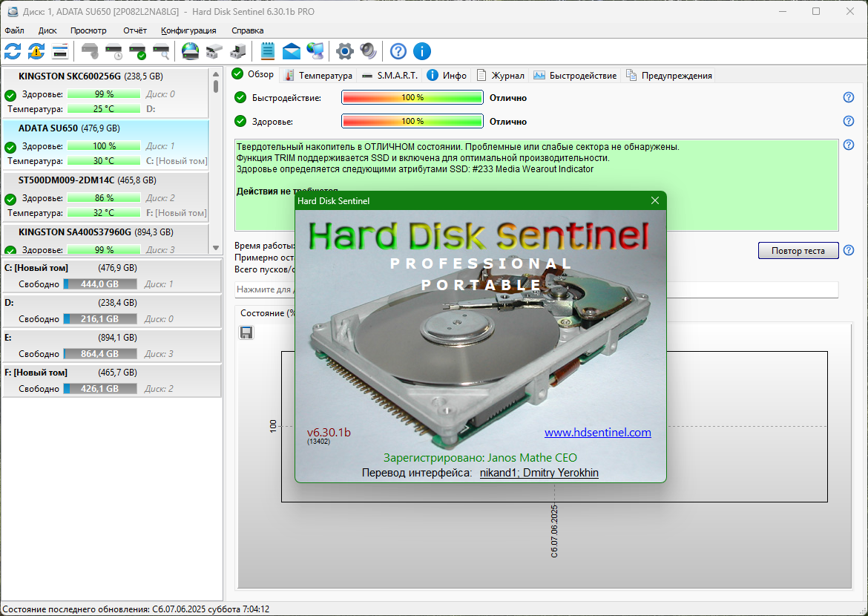Open the www.hdsentinel.com link

tap(597, 433)
